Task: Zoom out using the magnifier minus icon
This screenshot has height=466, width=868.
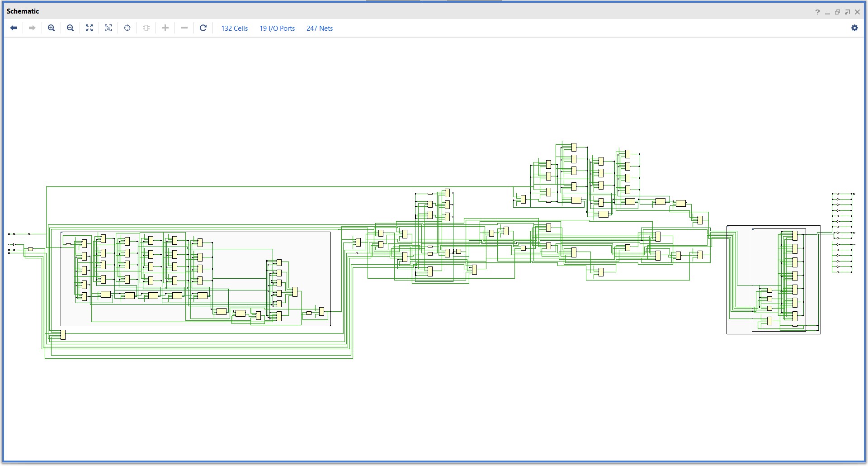Action: (70, 28)
